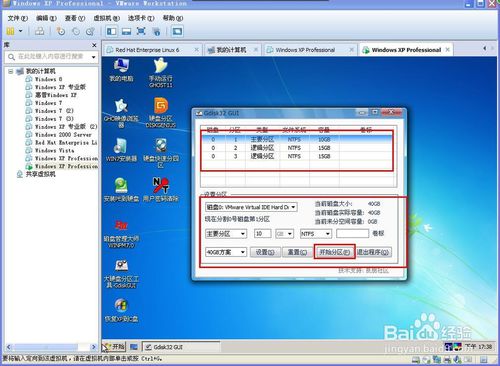
Task: Launch 硬盘快速分四区 desktop icon
Action: point(161,153)
